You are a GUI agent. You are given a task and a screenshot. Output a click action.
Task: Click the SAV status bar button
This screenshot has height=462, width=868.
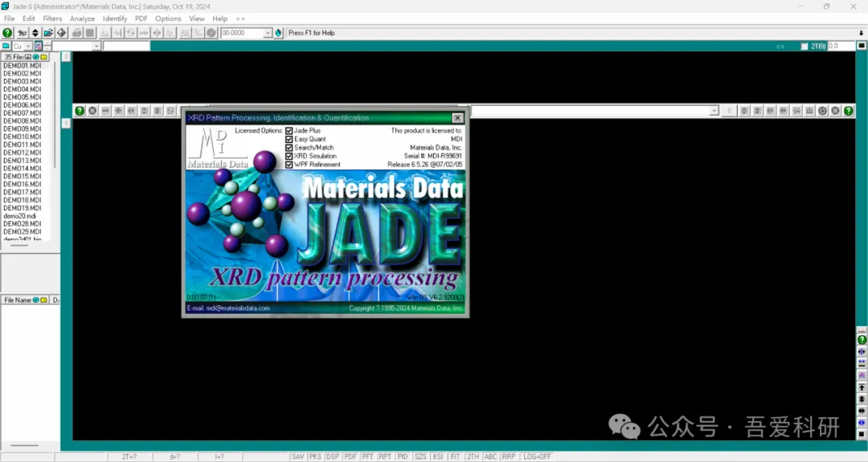coord(298,457)
